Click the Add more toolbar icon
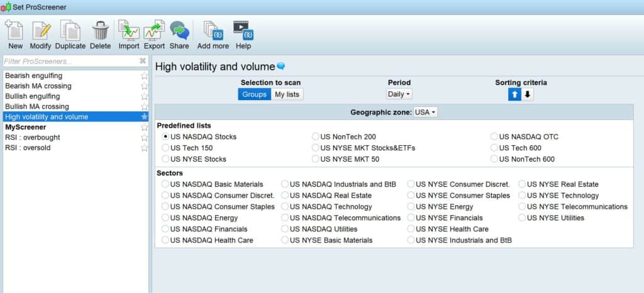This screenshot has width=644, height=293. [213, 31]
